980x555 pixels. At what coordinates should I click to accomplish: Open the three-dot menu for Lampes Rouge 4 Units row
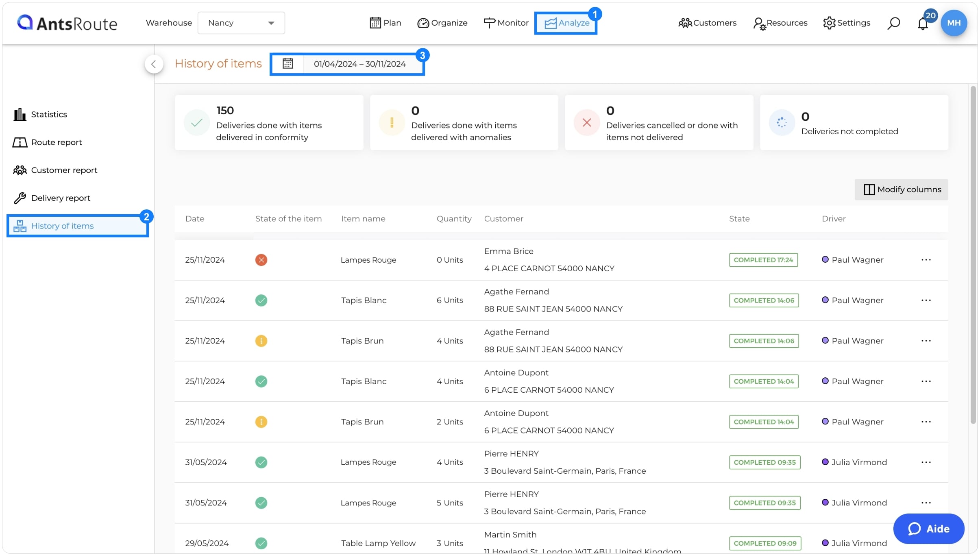click(926, 462)
